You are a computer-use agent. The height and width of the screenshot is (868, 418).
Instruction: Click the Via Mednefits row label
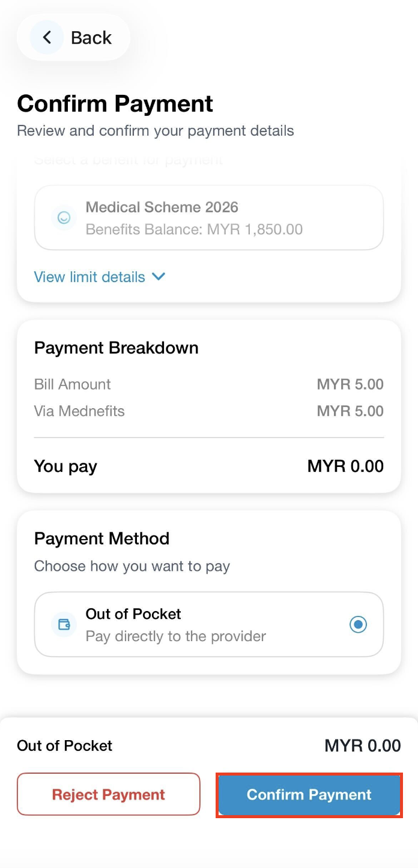(x=79, y=411)
